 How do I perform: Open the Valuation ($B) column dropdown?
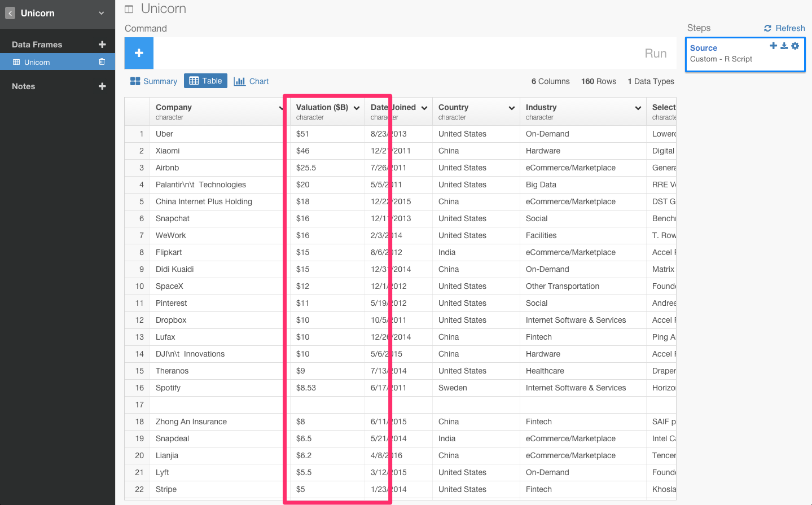tap(357, 108)
